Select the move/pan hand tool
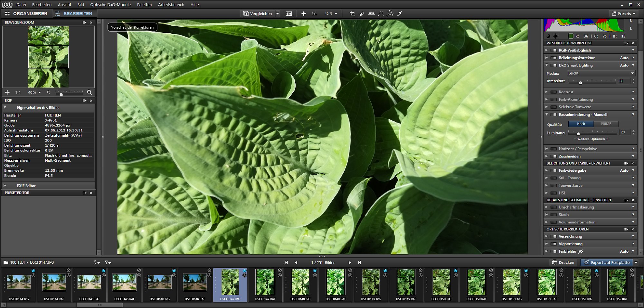This screenshot has height=308, width=644. pos(303,14)
